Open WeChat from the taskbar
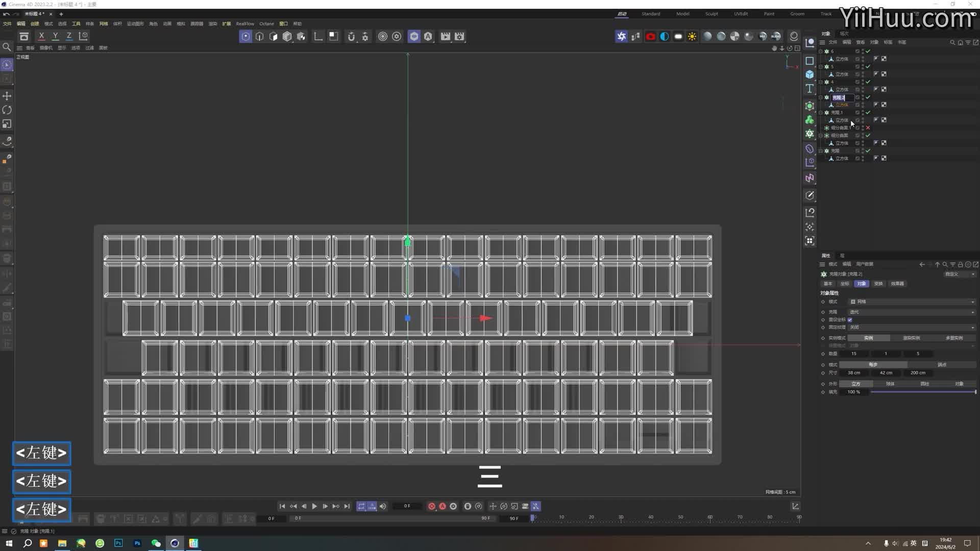The width and height of the screenshot is (980, 551). 156,543
